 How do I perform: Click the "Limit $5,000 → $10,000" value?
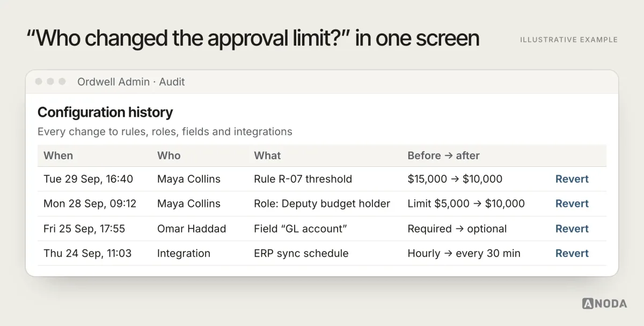pyautogui.click(x=466, y=204)
